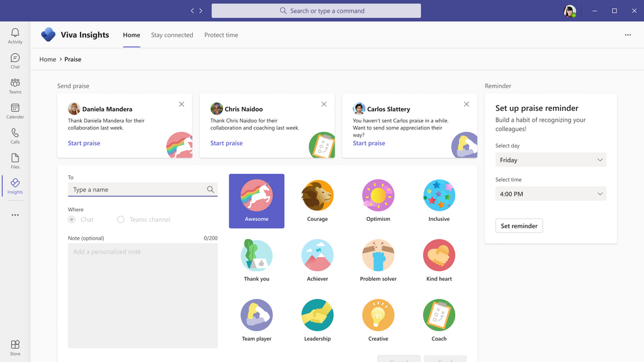Open the Files icon in sidebar
Image resolution: width=644 pixels, height=362 pixels.
(x=15, y=161)
